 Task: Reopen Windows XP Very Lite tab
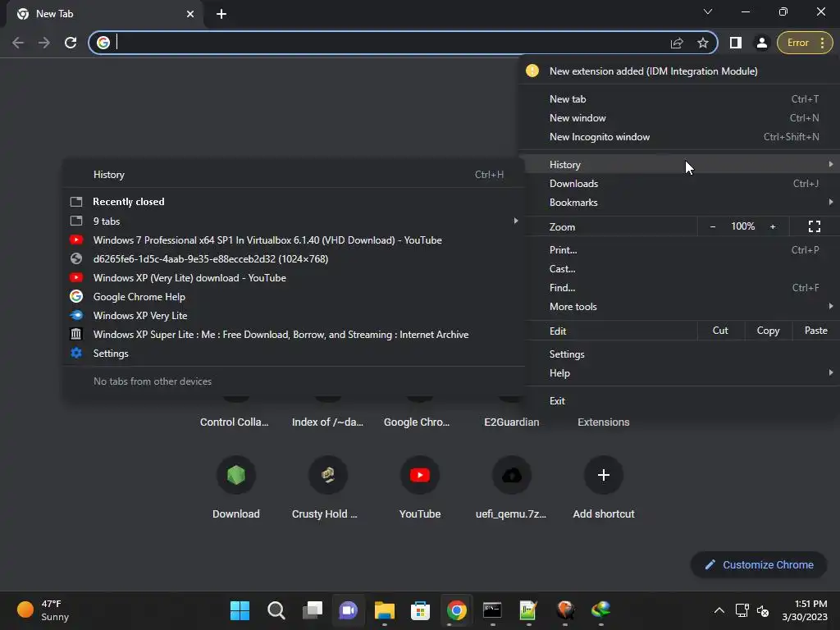[294, 316]
